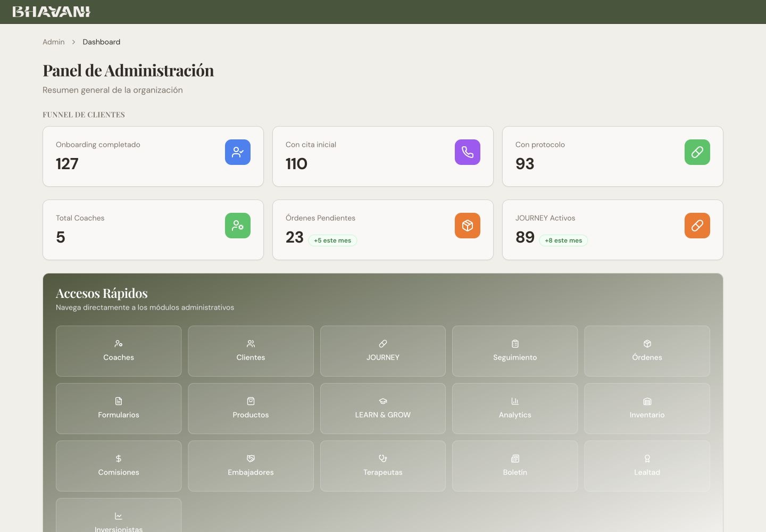Open the Boletín shortcut label
This screenshot has width=766, height=532.
pyautogui.click(x=515, y=472)
